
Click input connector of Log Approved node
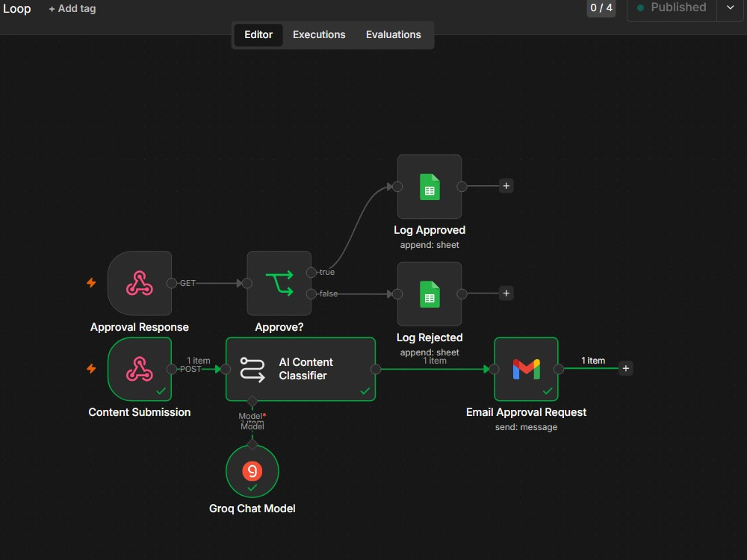pos(398,187)
